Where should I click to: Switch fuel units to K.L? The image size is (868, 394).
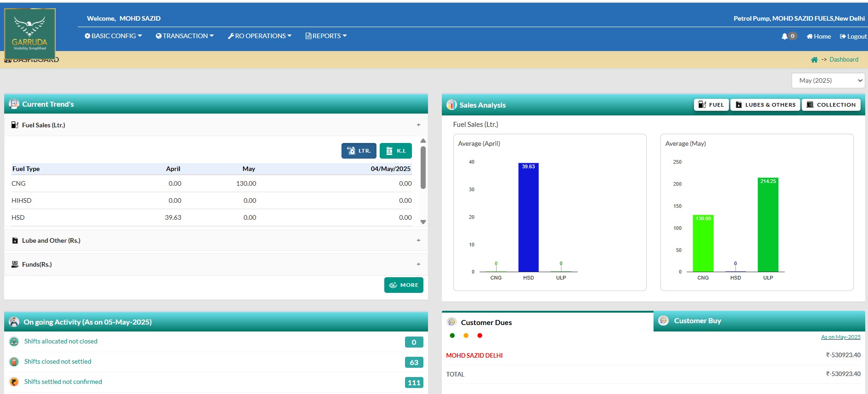click(396, 151)
